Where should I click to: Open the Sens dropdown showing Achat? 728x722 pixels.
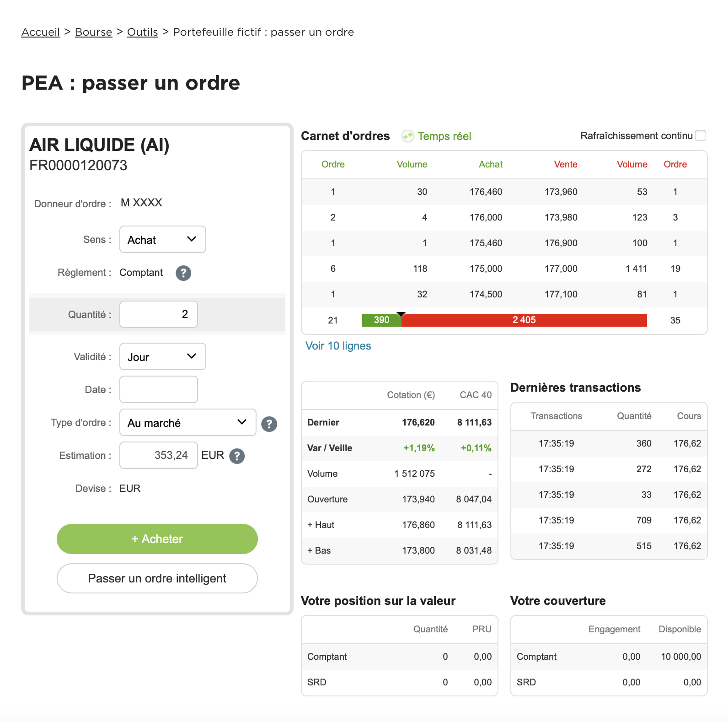163,239
